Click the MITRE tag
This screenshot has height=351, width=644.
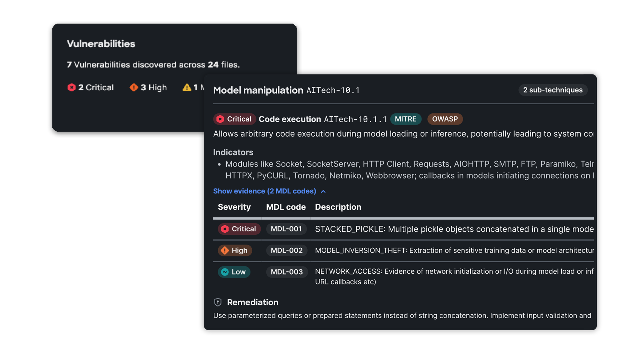coord(406,119)
